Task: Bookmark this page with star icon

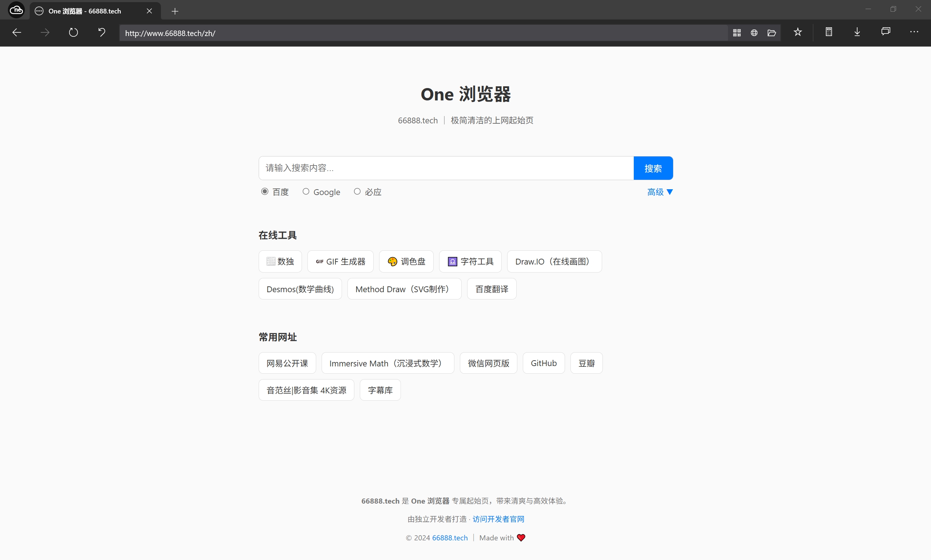Action: pos(797,32)
